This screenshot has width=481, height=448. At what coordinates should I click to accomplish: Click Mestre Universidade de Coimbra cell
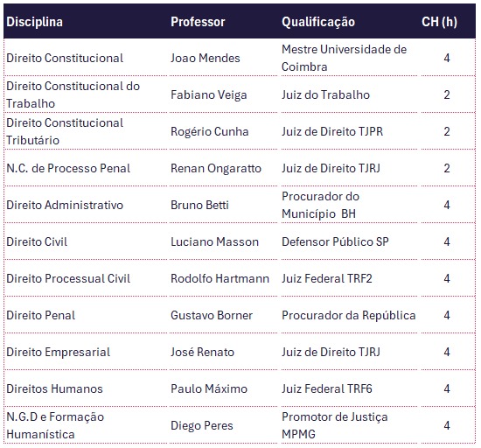coord(348,58)
